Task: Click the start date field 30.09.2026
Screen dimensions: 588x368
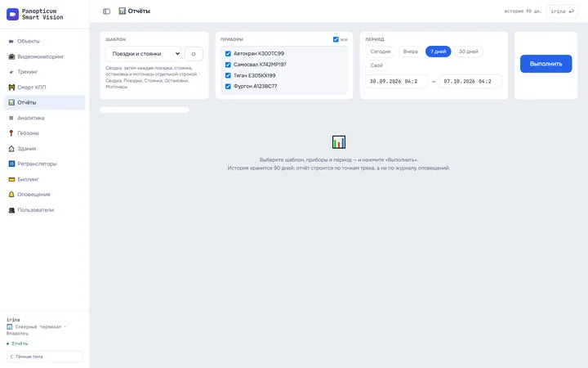Action: pos(396,81)
